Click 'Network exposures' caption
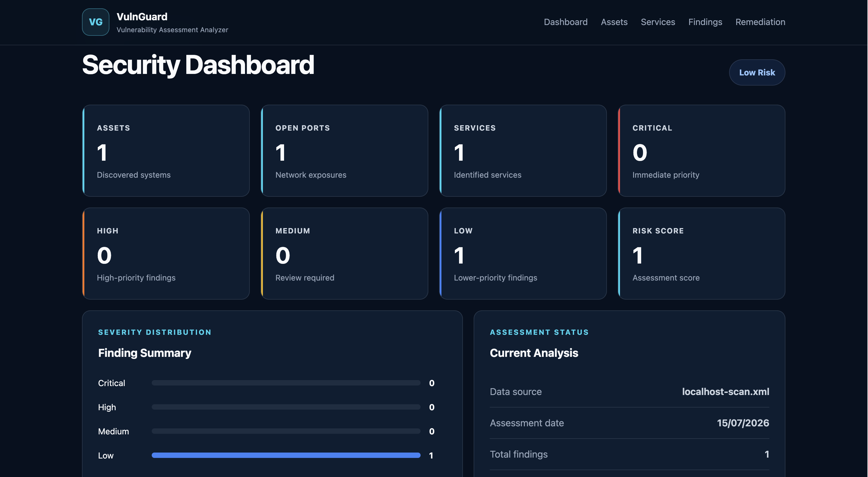The height and width of the screenshot is (477, 868). tap(311, 175)
